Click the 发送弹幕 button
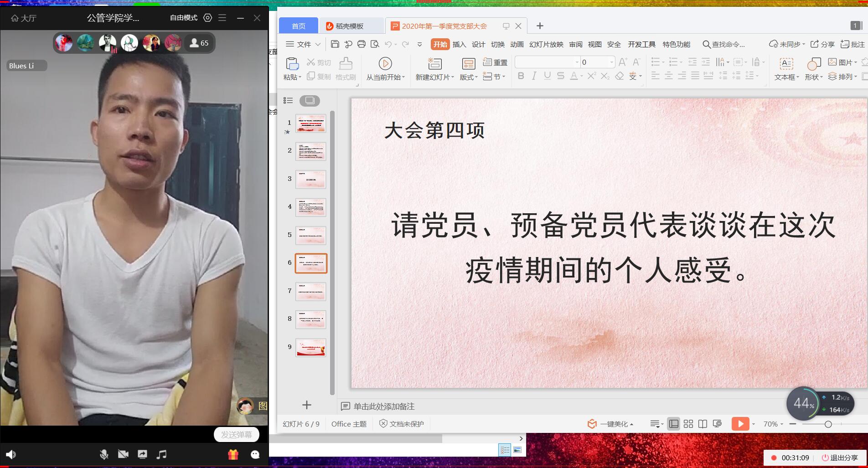 [236, 435]
